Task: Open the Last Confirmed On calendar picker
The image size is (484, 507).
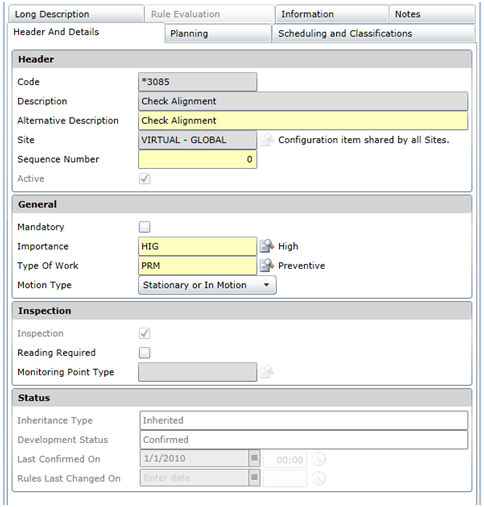Action: [x=254, y=459]
